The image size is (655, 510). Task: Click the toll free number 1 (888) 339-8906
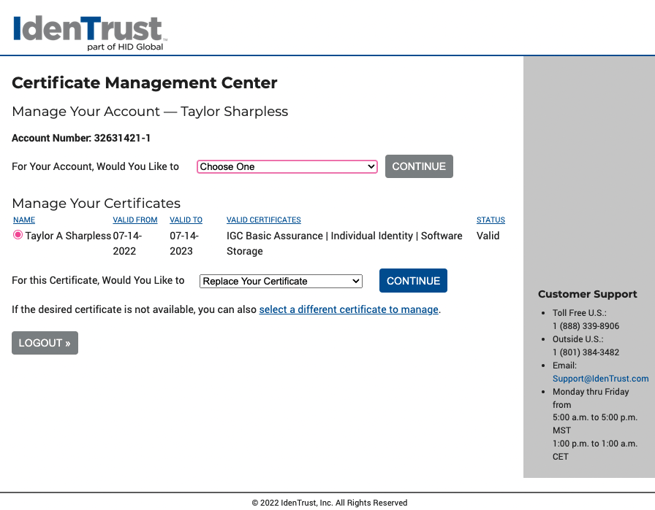pos(586,326)
